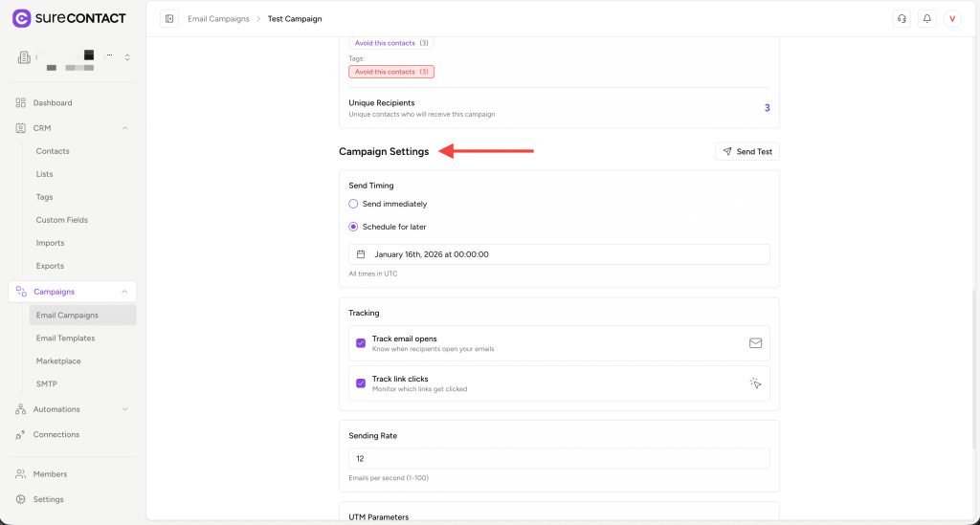Click the envelope icon beside Track email opens

point(756,342)
